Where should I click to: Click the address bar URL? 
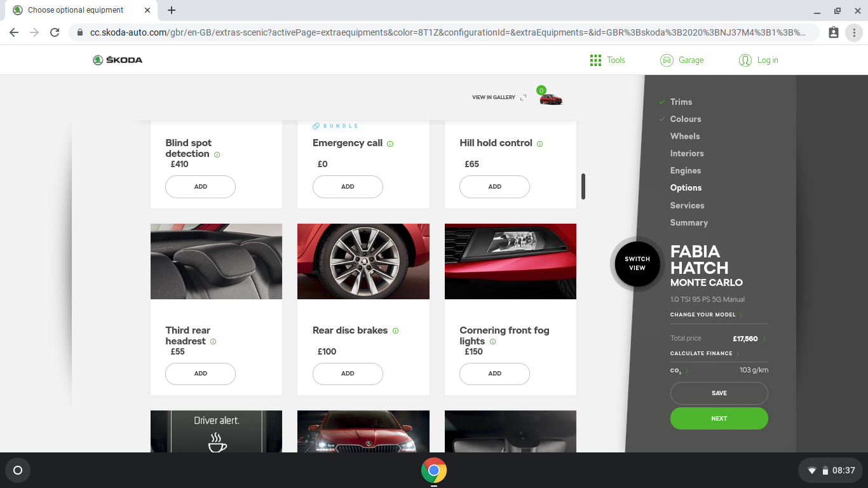(x=448, y=32)
